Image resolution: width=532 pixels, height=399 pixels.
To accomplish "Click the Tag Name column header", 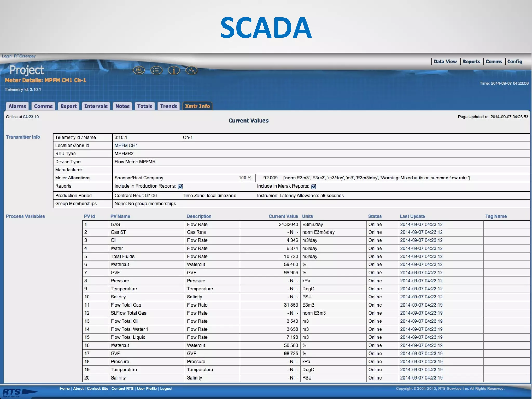I will [496, 216].
